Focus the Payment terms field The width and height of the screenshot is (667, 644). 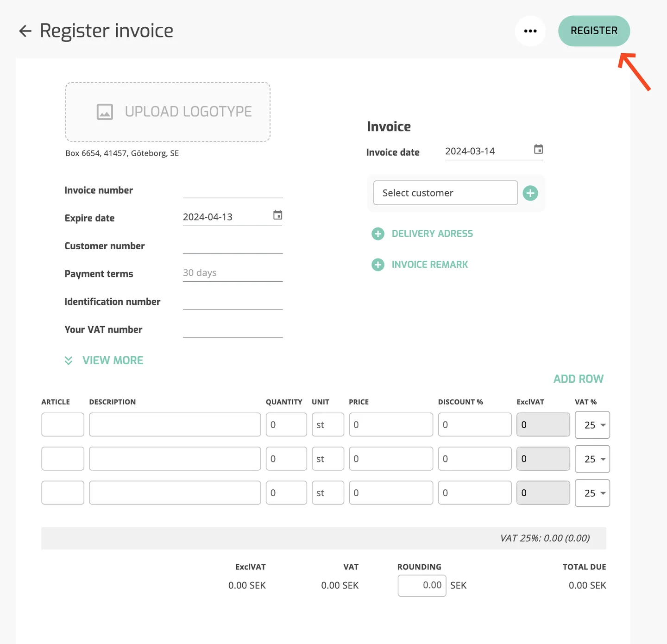point(233,273)
